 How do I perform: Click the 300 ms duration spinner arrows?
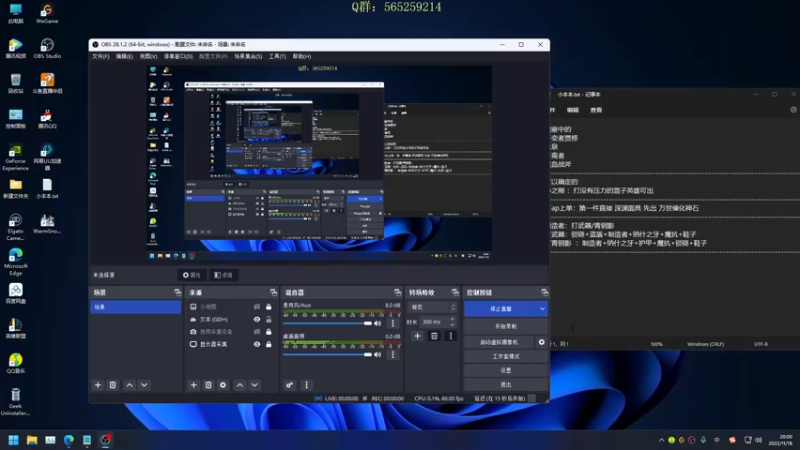(452, 322)
